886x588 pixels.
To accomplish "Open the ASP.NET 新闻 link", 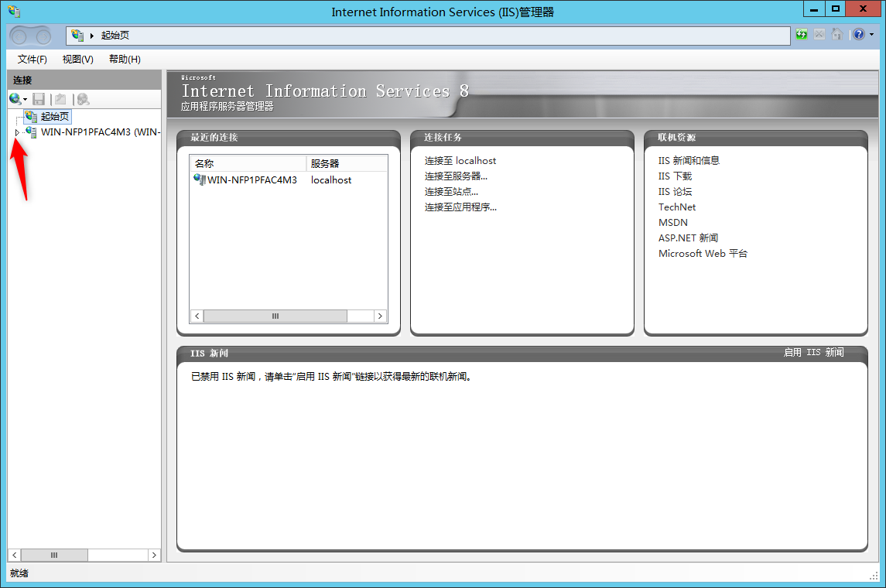I will point(688,238).
